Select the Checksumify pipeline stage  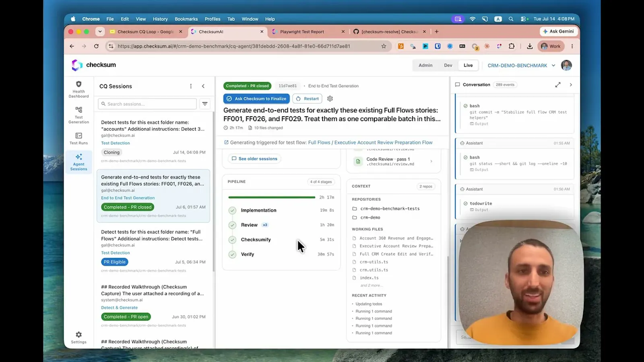pyautogui.click(x=281, y=240)
